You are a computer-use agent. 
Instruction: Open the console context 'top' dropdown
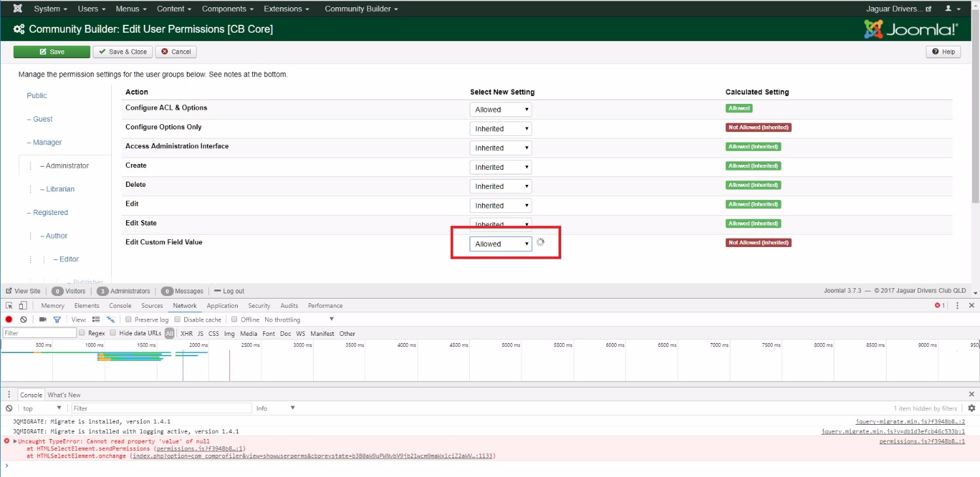coord(42,408)
